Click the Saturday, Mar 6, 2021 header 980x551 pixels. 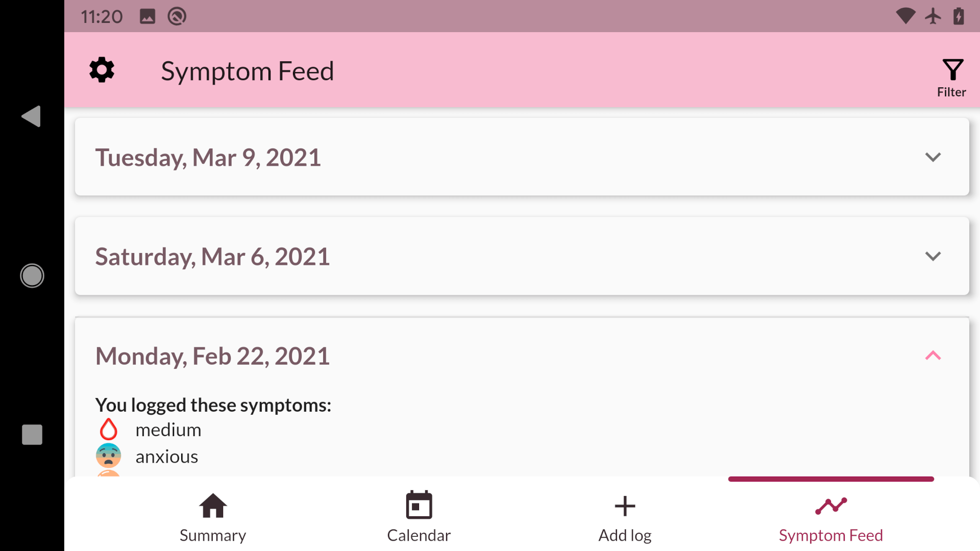click(522, 256)
